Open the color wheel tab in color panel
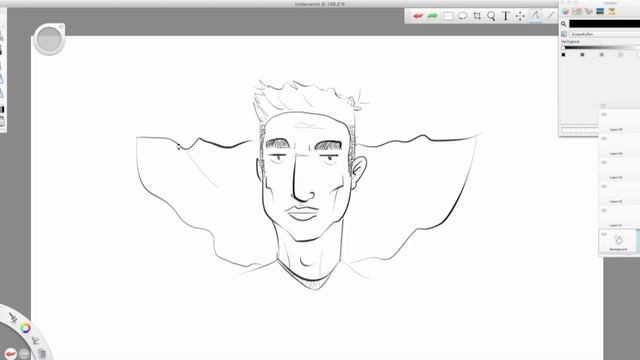The height and width of the screenshot is (360, 640). [x=565, y=11]
